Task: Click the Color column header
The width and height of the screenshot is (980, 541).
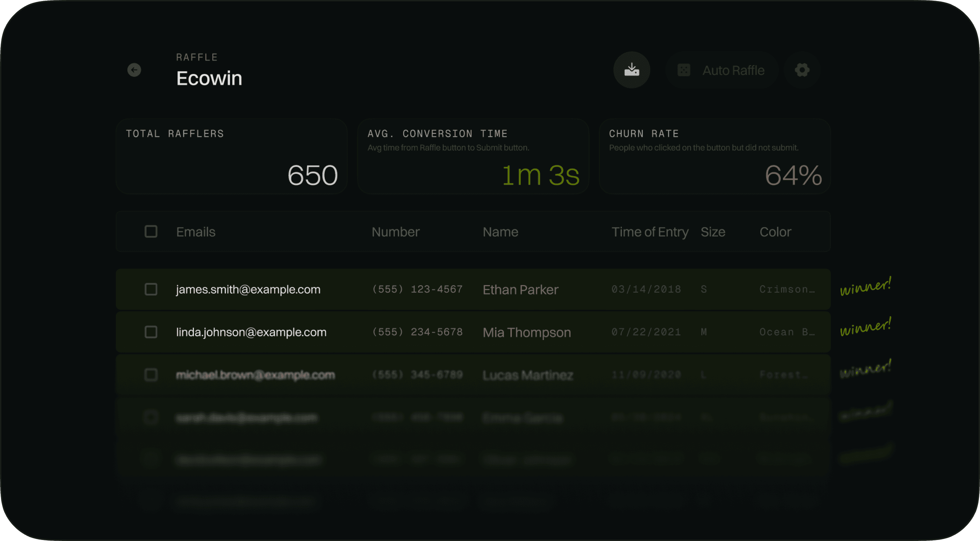Action: click(x=775, y=232)
